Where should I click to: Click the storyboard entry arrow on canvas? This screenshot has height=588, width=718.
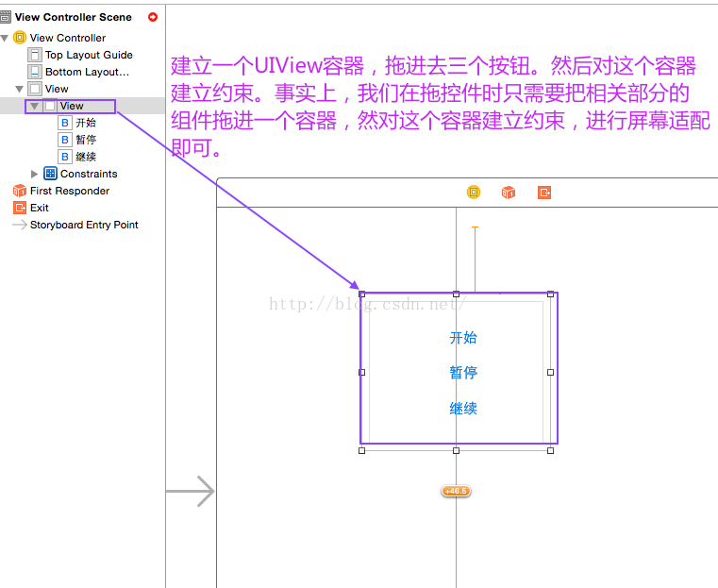point(190,492)
